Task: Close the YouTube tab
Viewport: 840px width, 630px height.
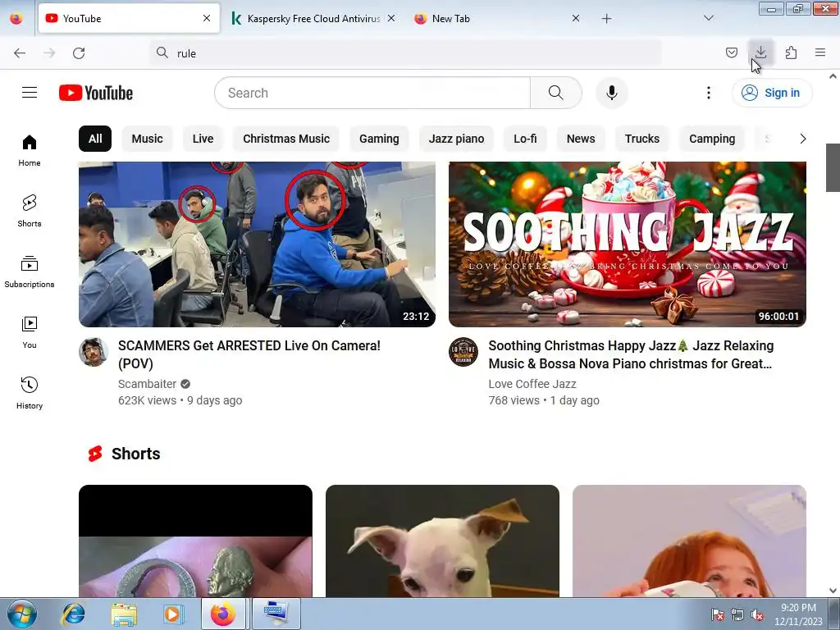Action: point(207,18)
